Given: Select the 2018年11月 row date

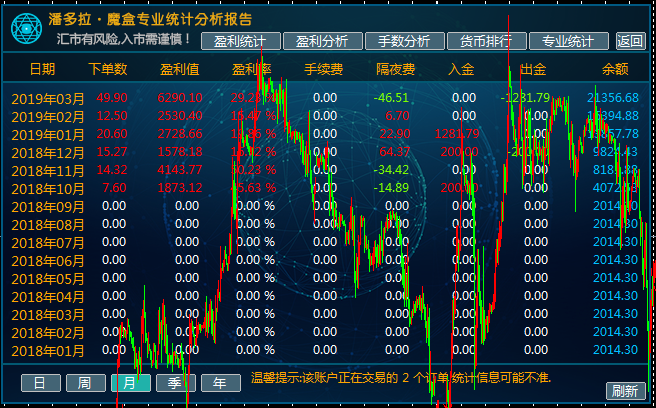Looking at the screenshot, I should (x=48, y=171).
